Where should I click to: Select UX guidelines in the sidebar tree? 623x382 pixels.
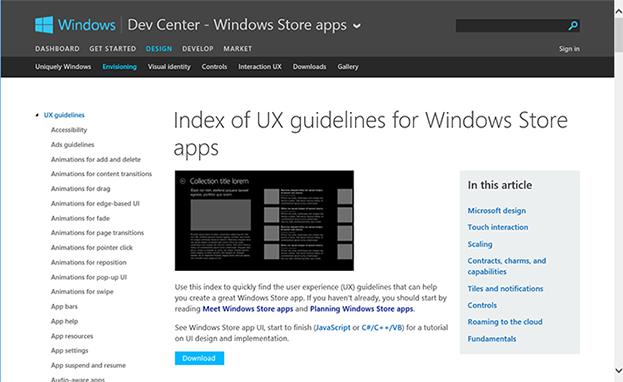click(64, 115)
